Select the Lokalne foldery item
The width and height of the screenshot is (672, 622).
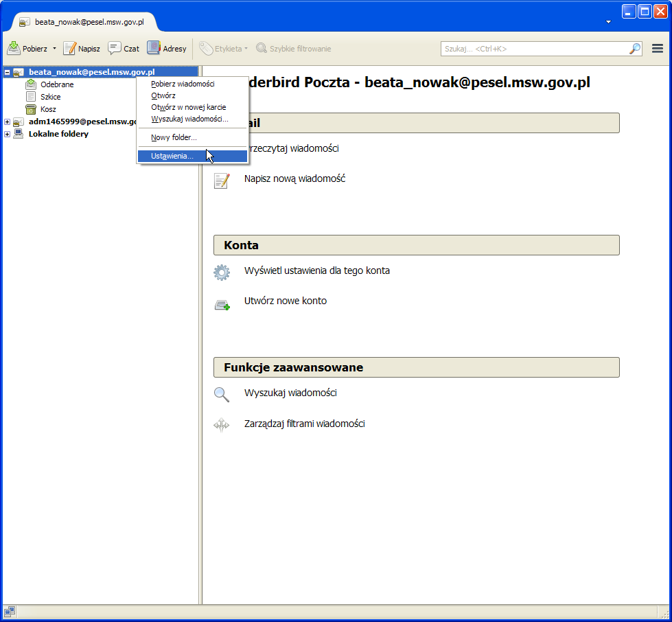coord(58,134)
